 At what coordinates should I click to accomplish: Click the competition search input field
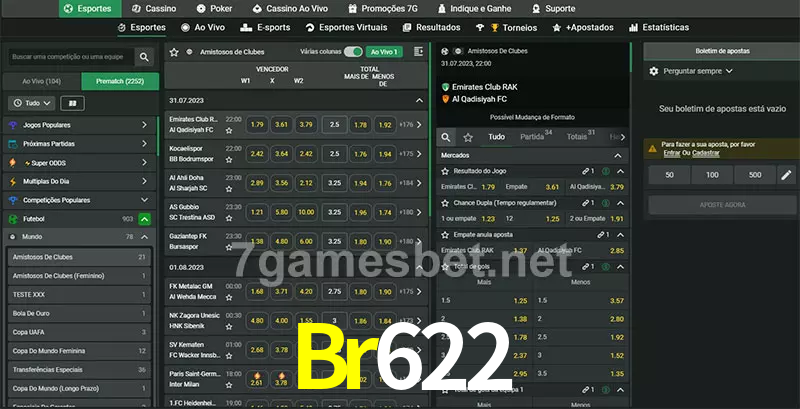pos(70,57)
